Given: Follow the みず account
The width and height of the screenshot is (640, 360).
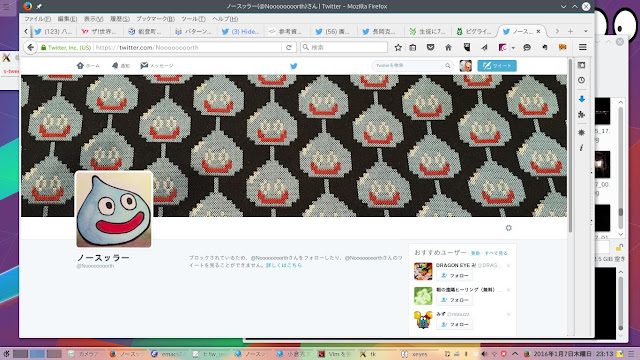Looking at the screenshot, I should pos(455,324).
